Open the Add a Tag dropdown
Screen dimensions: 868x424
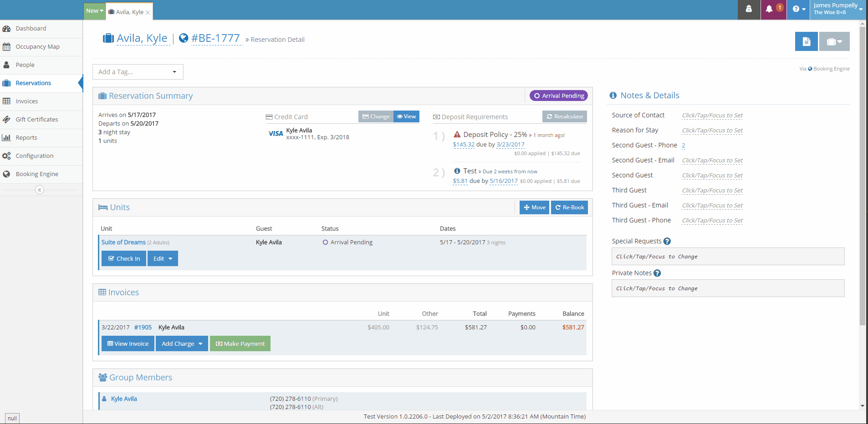[138, 72]
